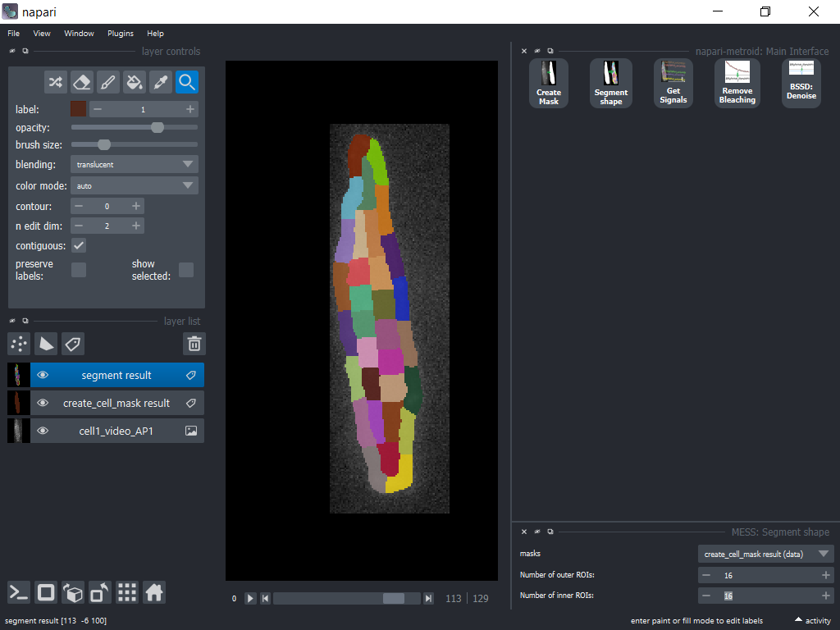Viewport: 840px width, 630px height.
Task: Pick the color picker eyedropper tool
Action: (x=160, y=82)
